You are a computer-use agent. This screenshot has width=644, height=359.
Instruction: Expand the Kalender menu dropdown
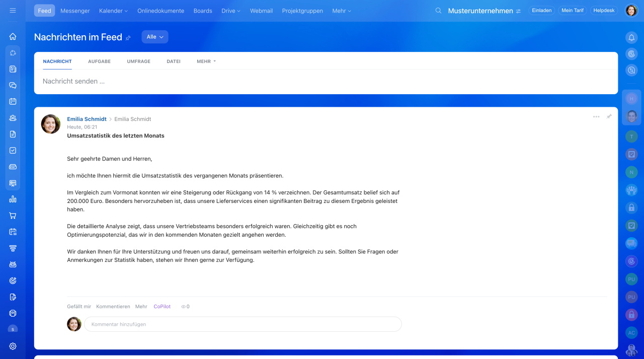(x=113, y=11)
